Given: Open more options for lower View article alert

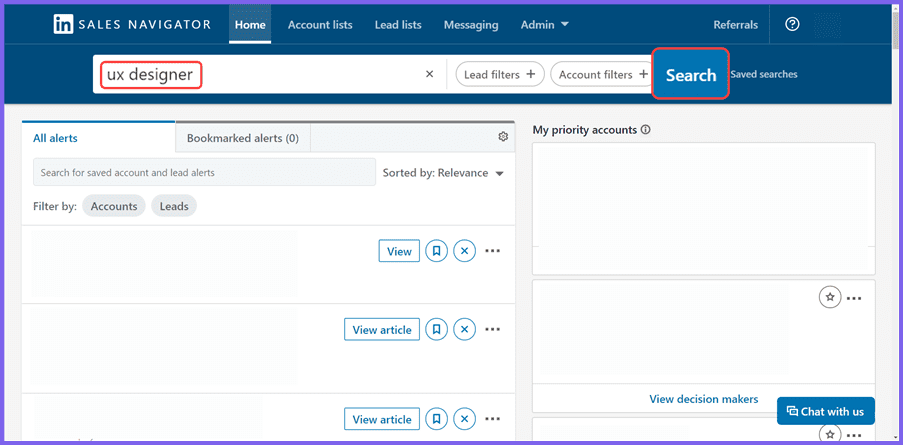Looking at the screenshot, I should click(492, 419).
